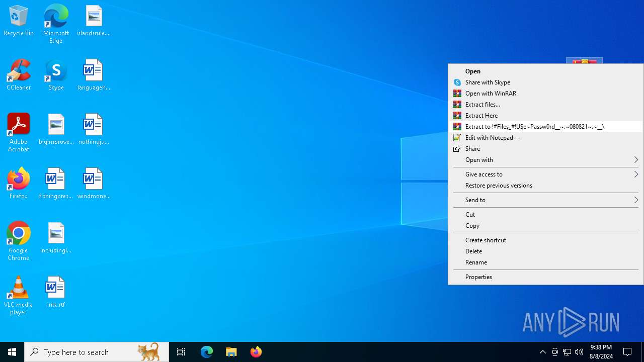
Task: Choose Share with Skype
Action: 546,82
